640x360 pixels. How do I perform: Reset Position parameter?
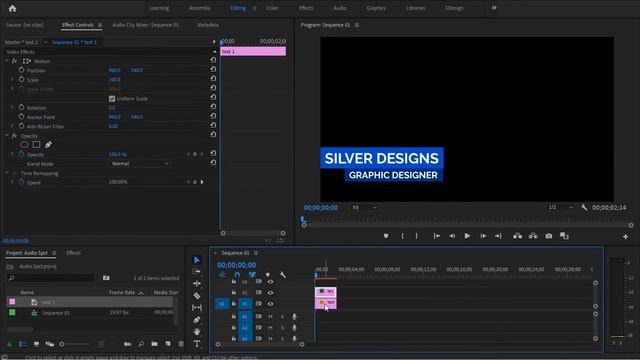click(213, 69)
